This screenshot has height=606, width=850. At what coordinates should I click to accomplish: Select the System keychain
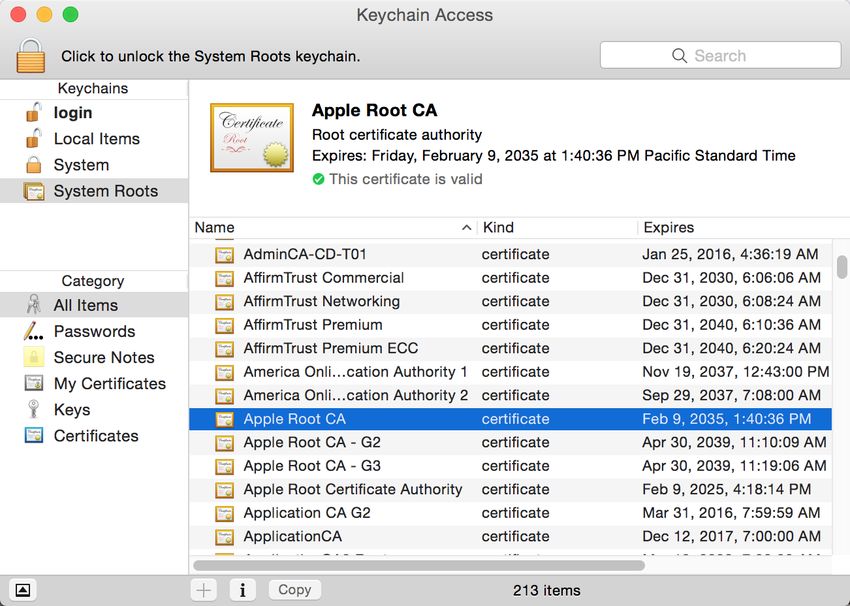[94, 165]
